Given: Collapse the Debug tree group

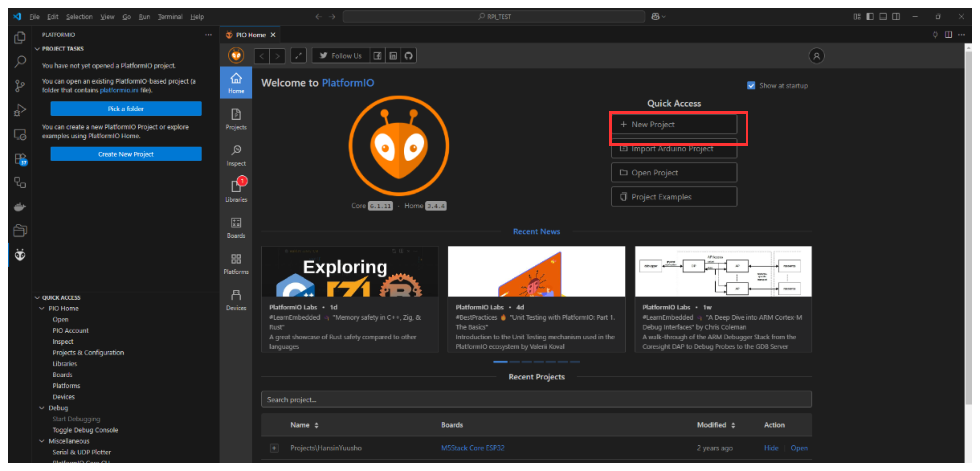Looking at the screenshot, I should pyautogui.click(x=42, y=408).
